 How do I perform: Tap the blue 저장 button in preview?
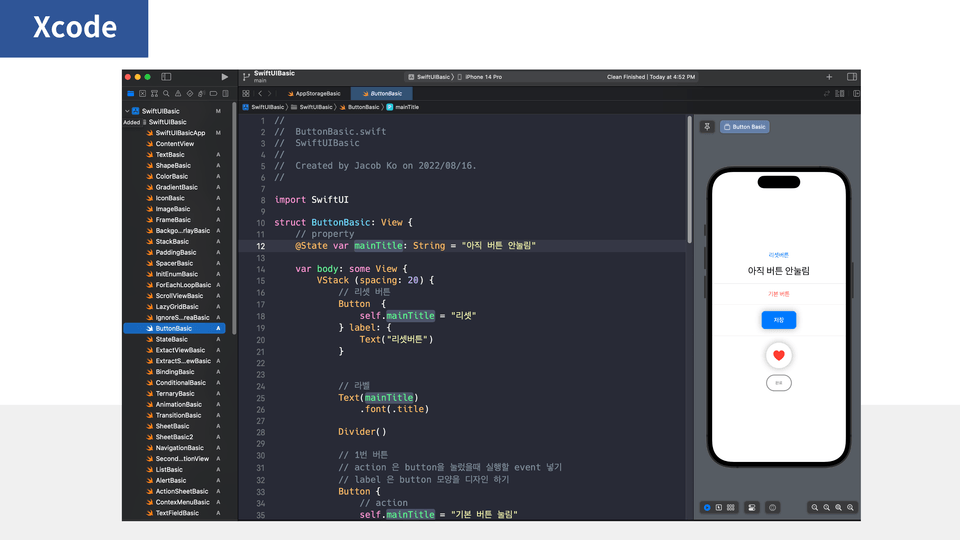[779, 320]
